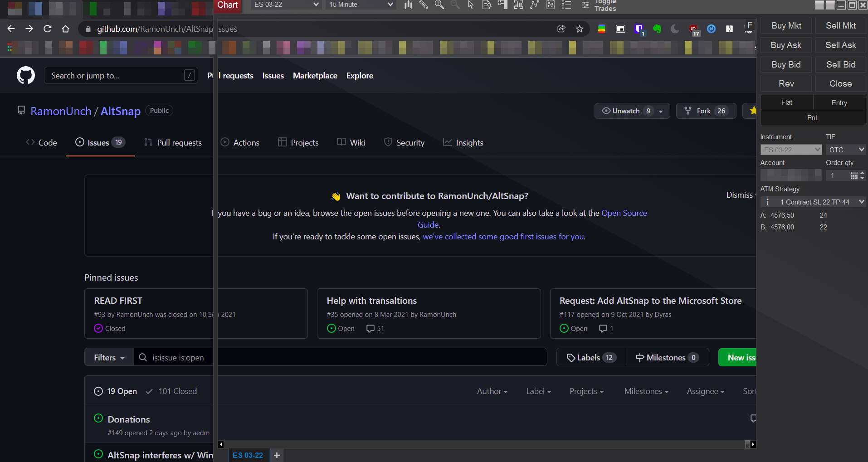
Task: Click the Evernote elephant extension icon
Action: click(x=657, y=29)
